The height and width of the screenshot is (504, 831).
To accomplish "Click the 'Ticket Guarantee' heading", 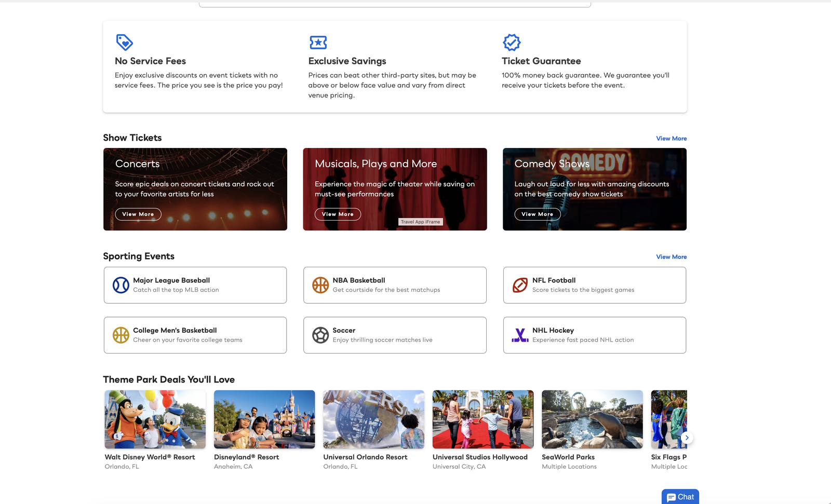I will [541, 61].
